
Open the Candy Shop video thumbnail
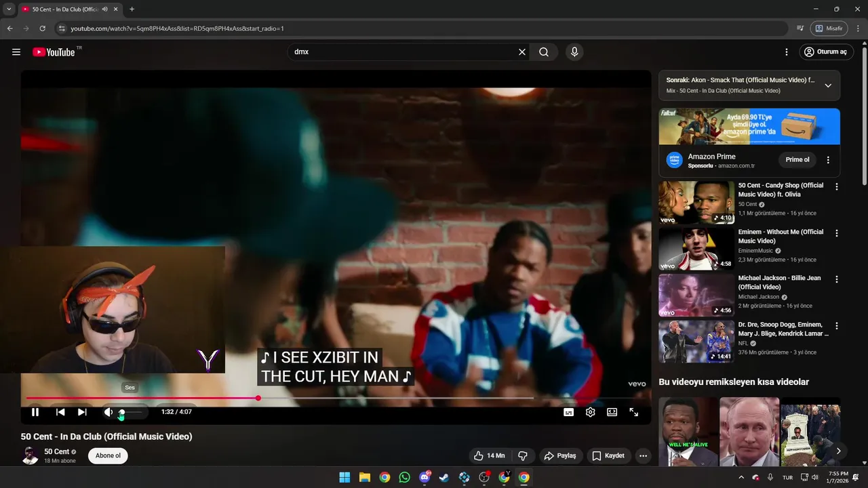click(x=696, y=202)
